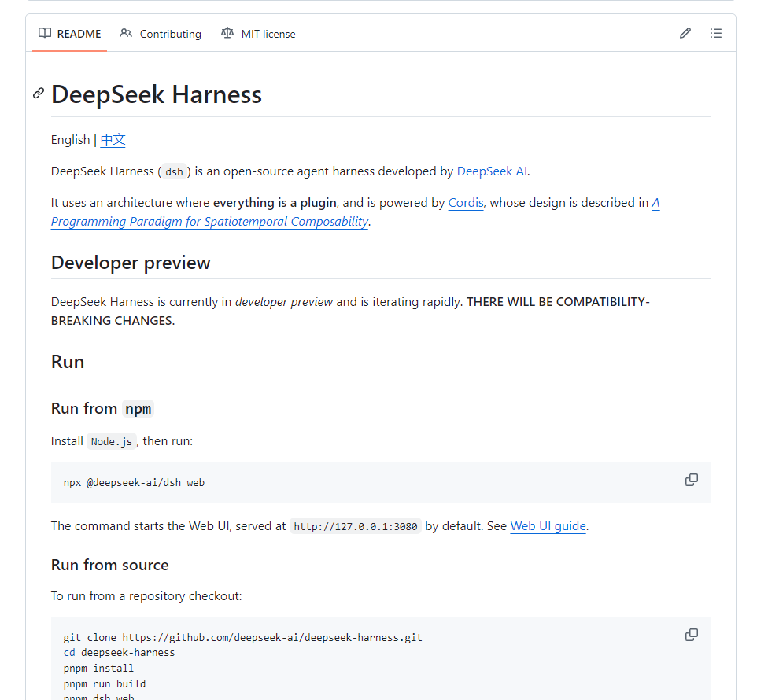Viewport: 768px width, 700px height.
Task: Click the Run from source heading
Action: click(109, 565)
